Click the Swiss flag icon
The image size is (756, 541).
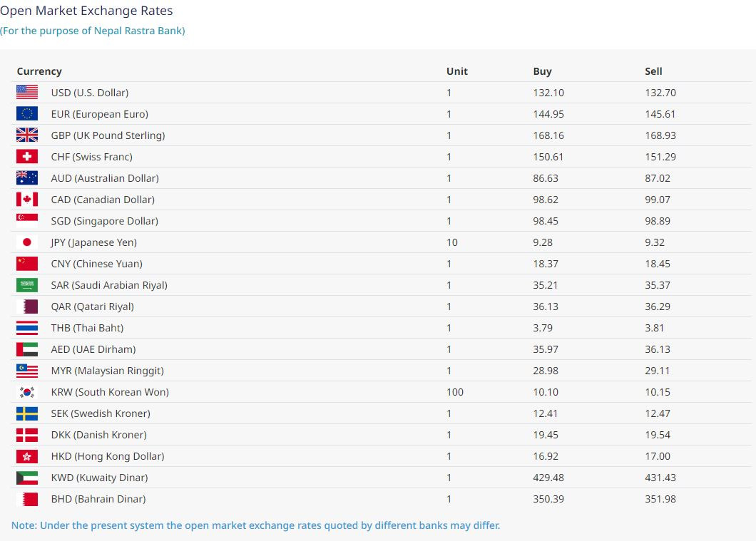click(27, 156)
